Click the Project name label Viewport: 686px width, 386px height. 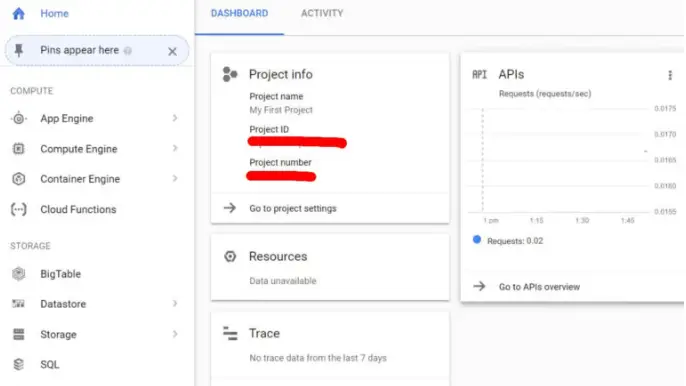pyautogui.click(x=276, y=96)
